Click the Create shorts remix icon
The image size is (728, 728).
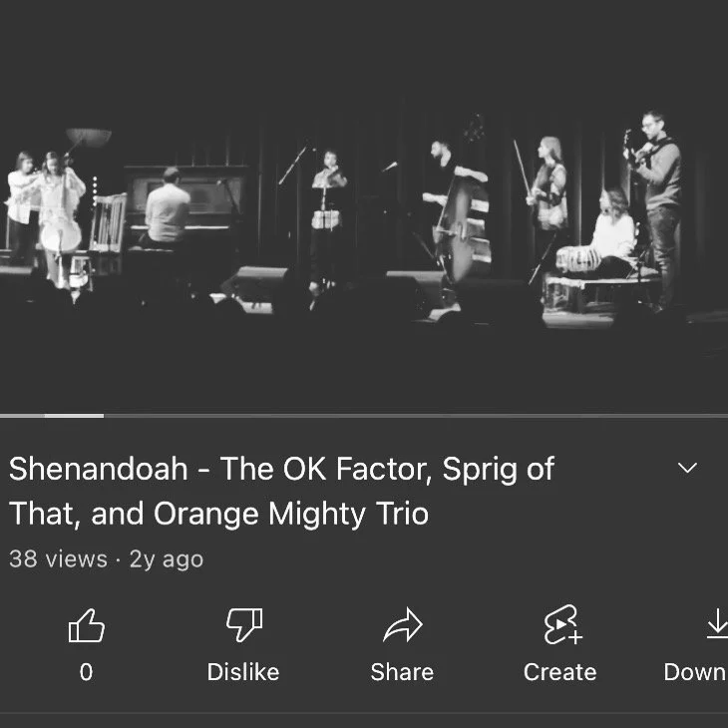click(x=562, y=625)
